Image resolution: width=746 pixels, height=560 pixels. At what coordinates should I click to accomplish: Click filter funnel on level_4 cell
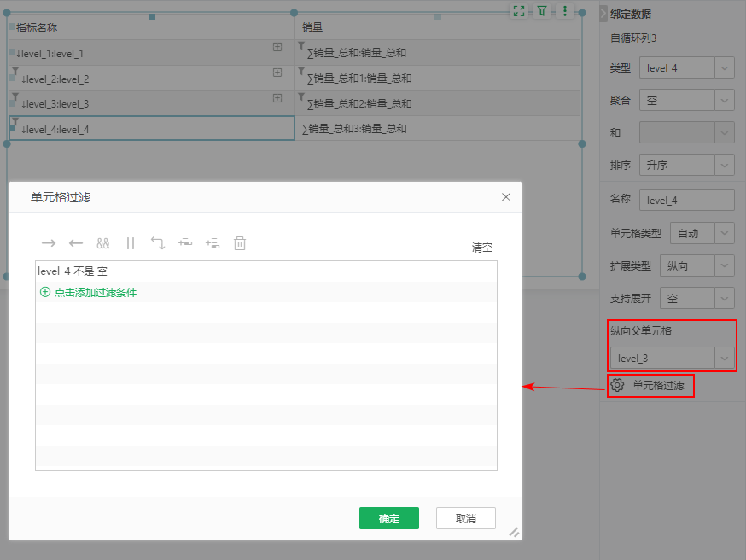pos(15,122)
